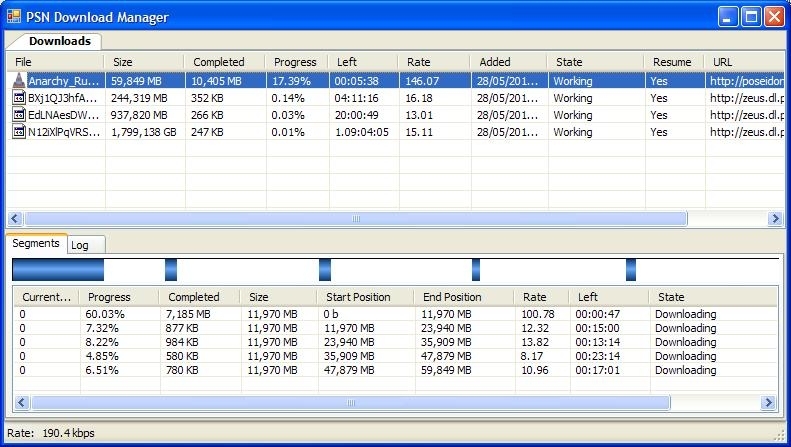Click the Anarchy_Ru file icon
791x447 pixels.
click(x=20, y=81)
